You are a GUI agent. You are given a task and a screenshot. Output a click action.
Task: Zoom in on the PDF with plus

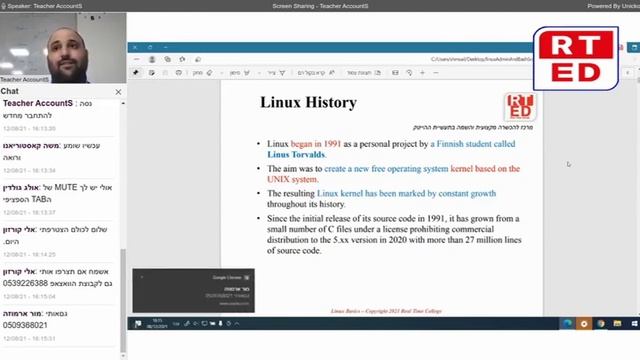(422, 73)
